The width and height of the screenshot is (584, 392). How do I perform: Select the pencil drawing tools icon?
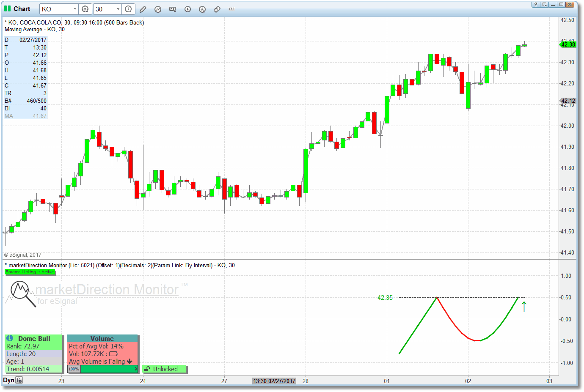pos(143,9)
